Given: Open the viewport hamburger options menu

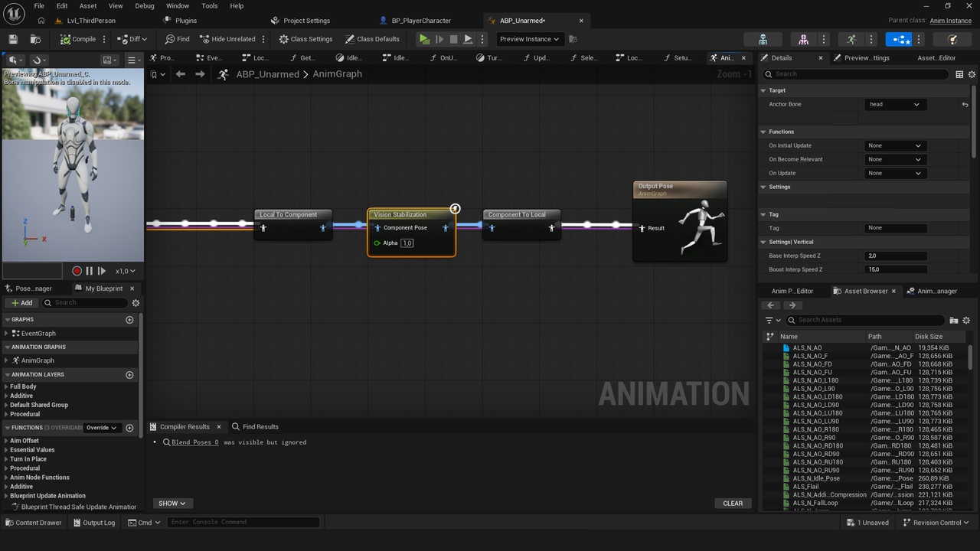Looking at the screenshot, I should 132,60.
